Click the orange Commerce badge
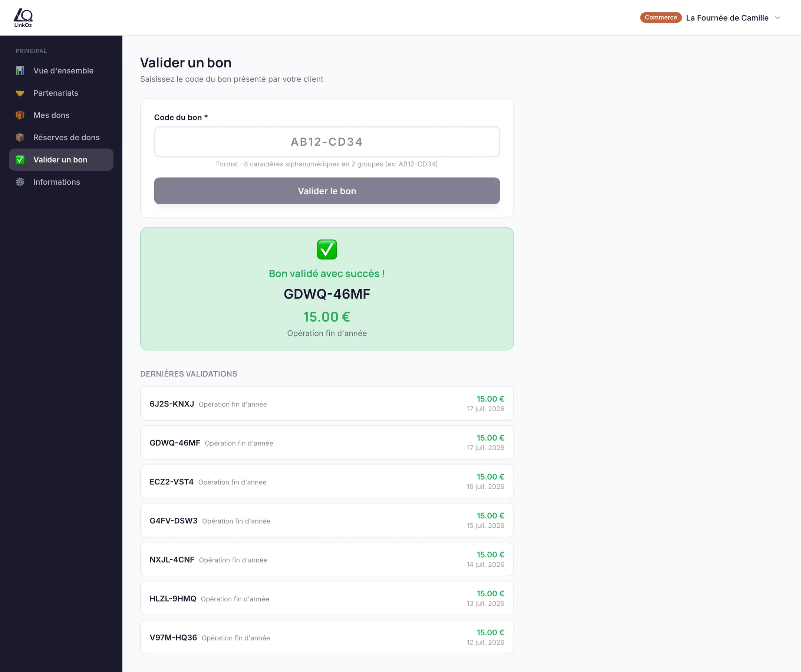The image size is (801, 672). (x=660, y=17)
